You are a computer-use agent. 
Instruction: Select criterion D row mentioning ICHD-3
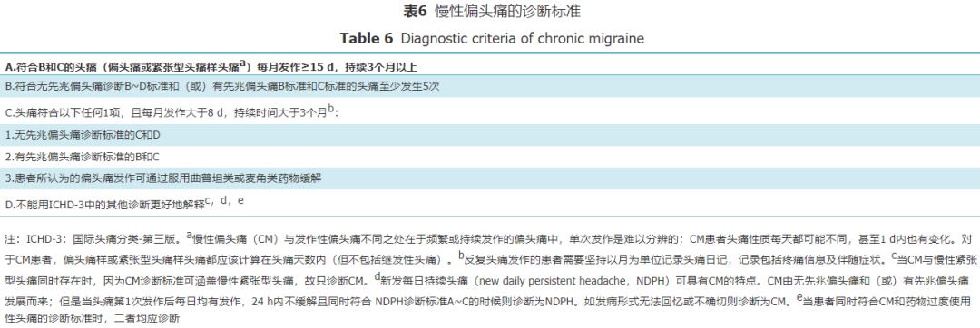[490, 202]
